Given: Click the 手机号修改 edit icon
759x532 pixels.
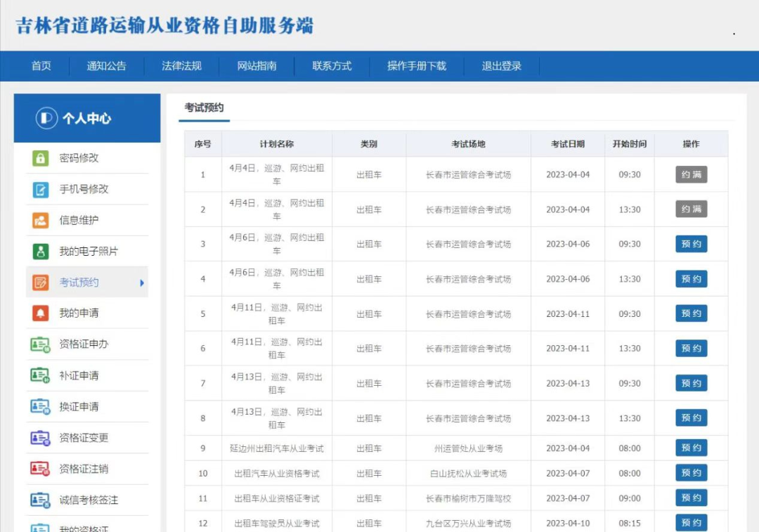Looking at the screenshot, I should (41, 189).
